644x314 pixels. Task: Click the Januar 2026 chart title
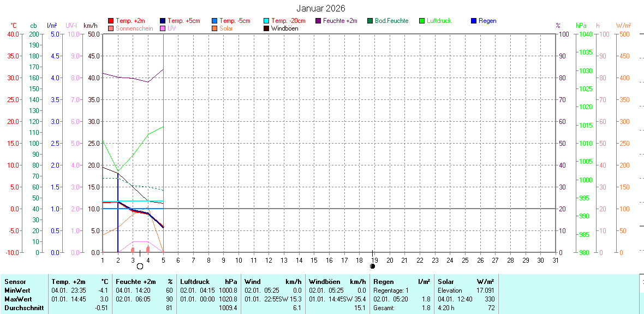click(x=321, y=8)
